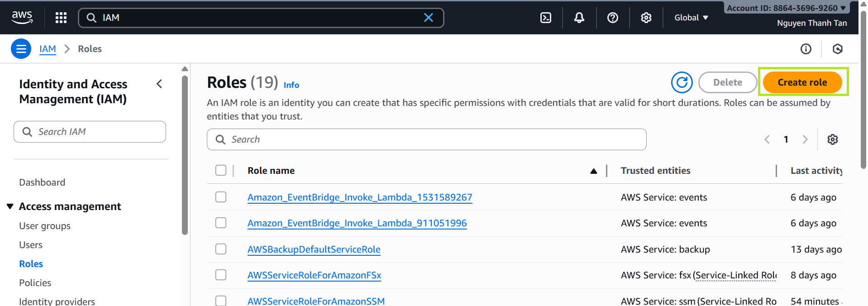Tick the AWSServiceRoleForAmazonFSx checkbox
868x306 pixels.
coord(221,275)
